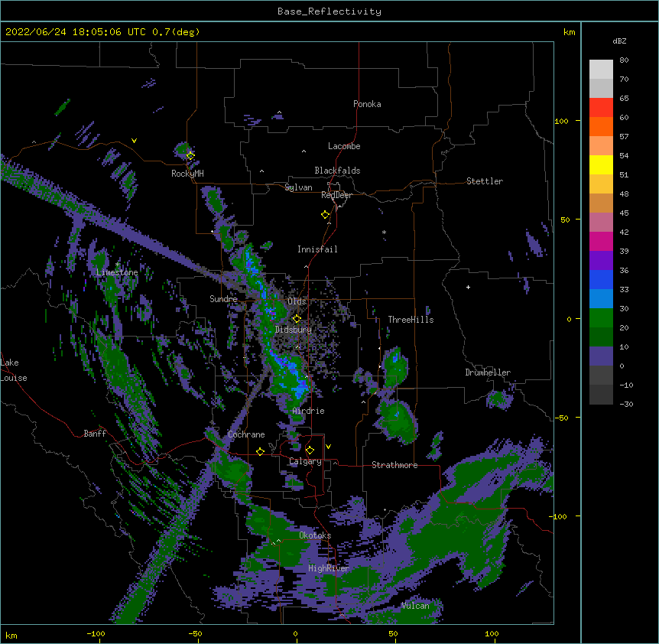Click the yellow diamond marker at Olds
The height and width of the screenshot is (644, 659).
pos(297,319)
